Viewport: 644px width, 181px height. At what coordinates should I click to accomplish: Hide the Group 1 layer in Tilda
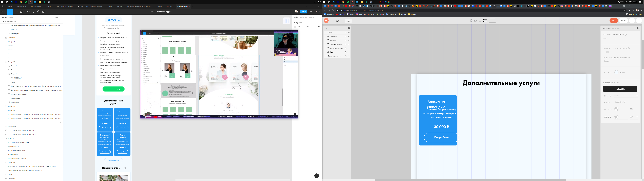point(349,32)
